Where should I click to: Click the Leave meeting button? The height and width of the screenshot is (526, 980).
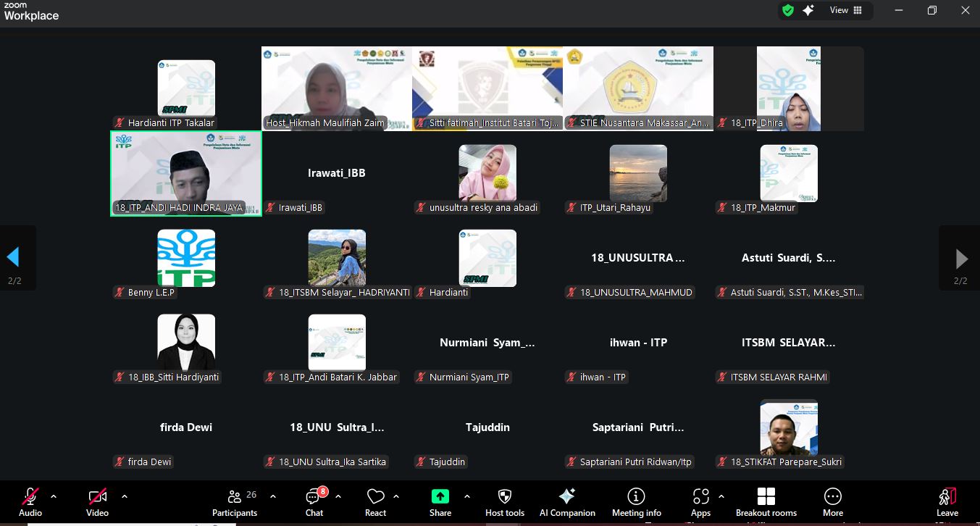point(947,502)
